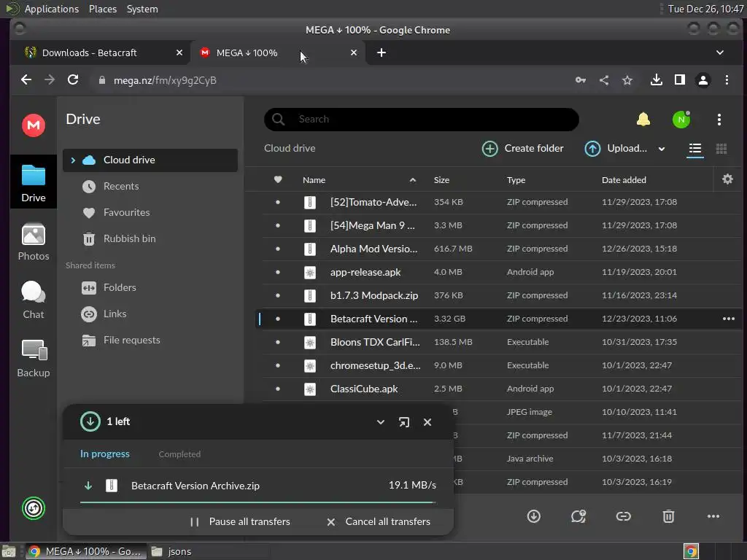Open shared Folders item
Image resolution: width=747 pixels, height=560 pixels.
point(150,287)
